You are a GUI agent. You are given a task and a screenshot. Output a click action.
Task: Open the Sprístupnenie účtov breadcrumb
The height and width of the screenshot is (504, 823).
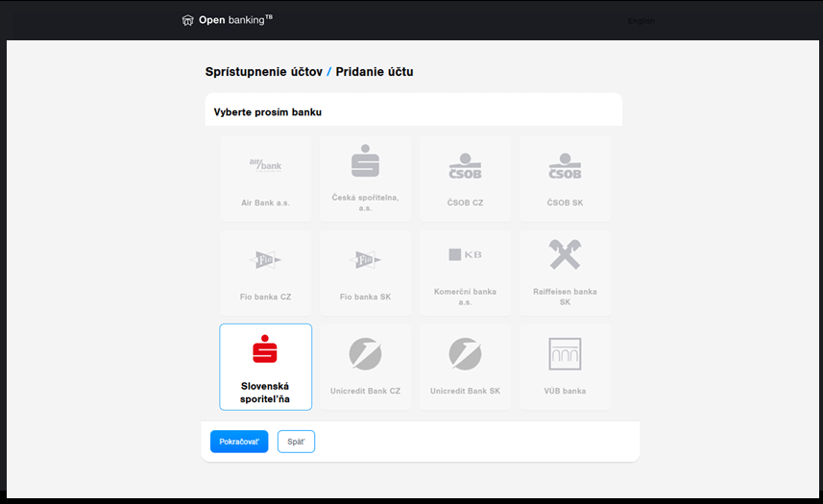pos(263,72)
